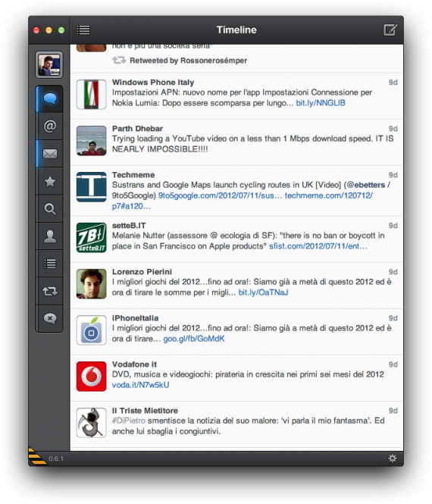Click Techmeme's avatar
The width and height of the screenshot is (432, 504).
click(91, 187)
